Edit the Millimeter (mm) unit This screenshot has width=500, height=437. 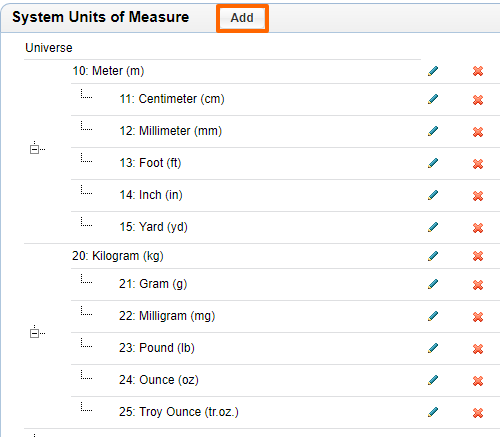click(x=433, y=131)
